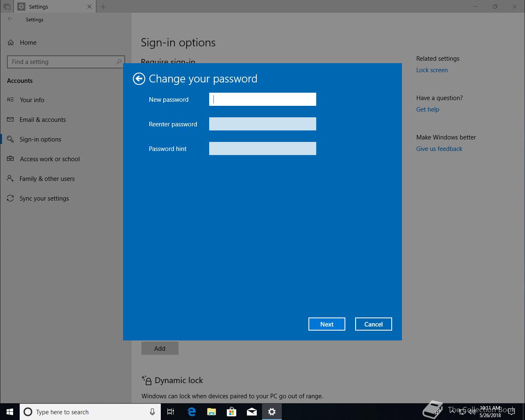Close the Settings tab
Image resolution: width=525 pixels, height=420 pixels.
[89, 7]
